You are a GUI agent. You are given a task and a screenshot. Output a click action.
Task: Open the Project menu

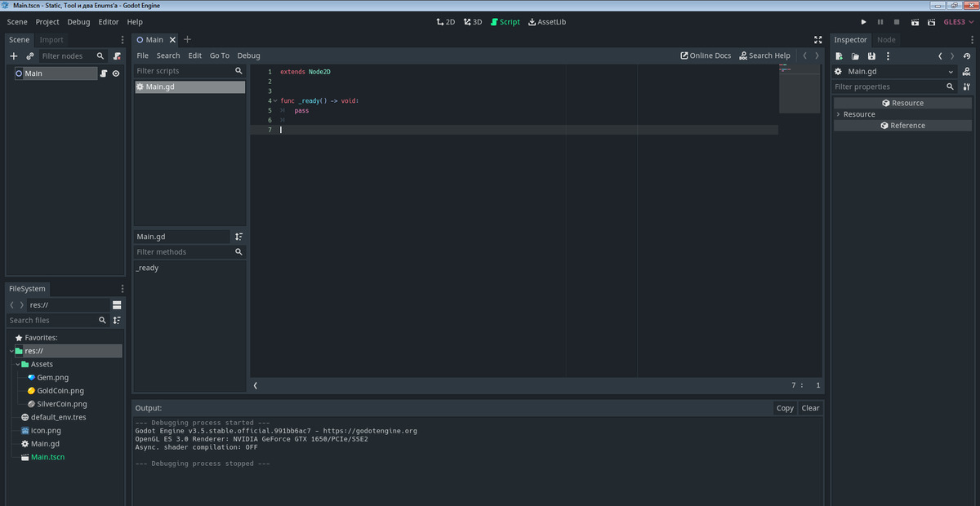(x=47, y=22)
